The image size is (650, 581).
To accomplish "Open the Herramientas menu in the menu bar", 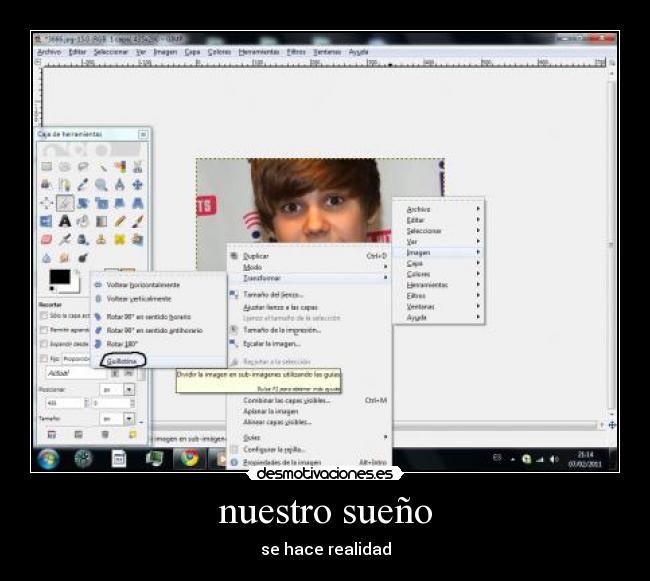I will [x=259, y=52].
